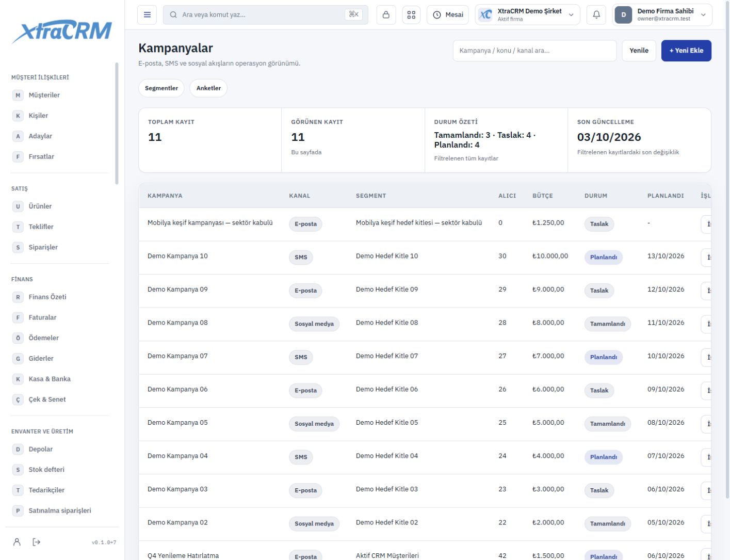Viewport: 730px width, 560px height.
Task: Open Kasa & Banka
Action: [60, 379]
